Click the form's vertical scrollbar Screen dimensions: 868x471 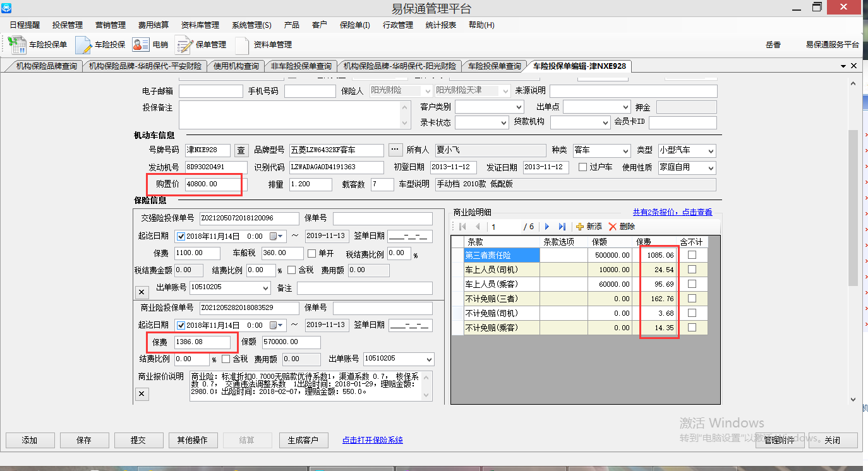tap(853, 208)
